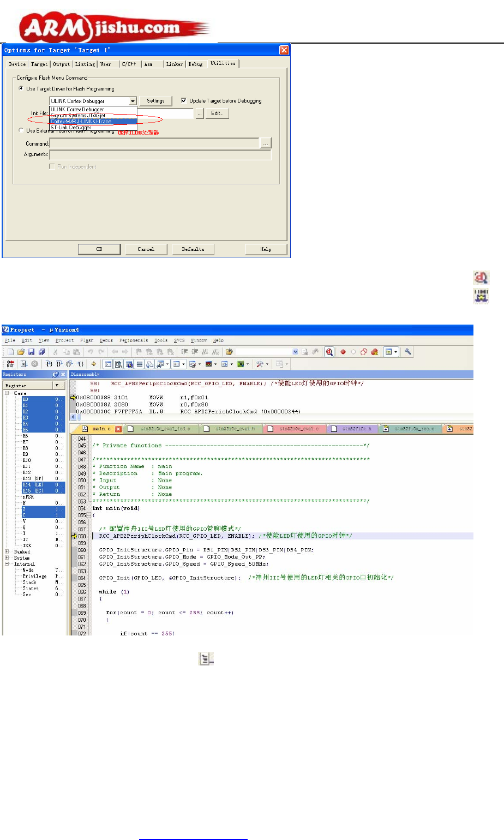Click the Open file folder icon

click(x=21, y=352)
